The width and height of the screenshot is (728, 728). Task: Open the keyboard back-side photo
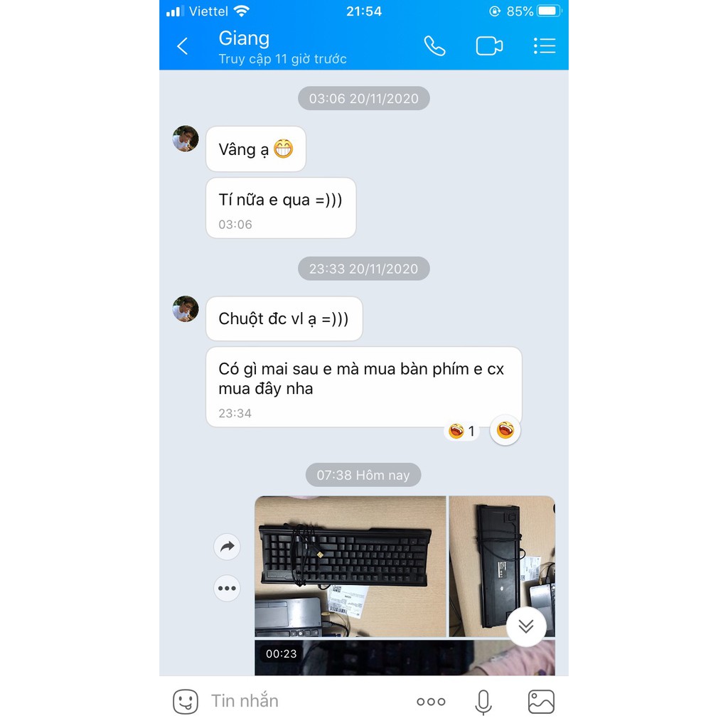click(502, 567)
